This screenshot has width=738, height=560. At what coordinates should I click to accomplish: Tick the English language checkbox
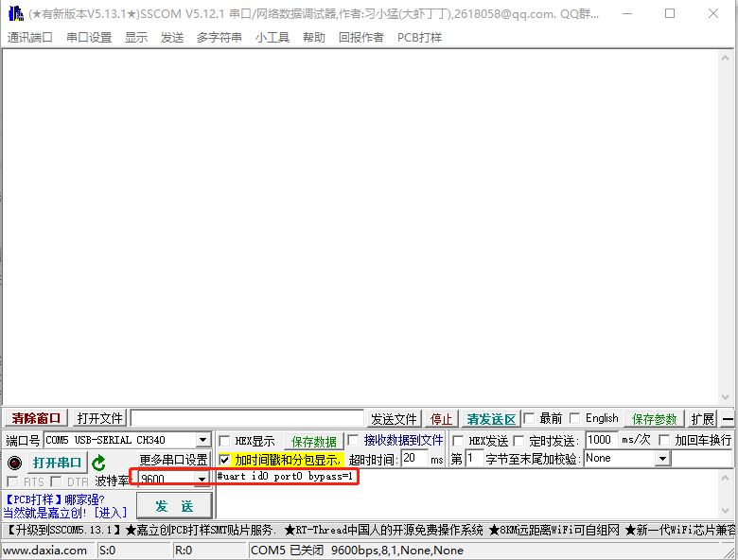pyautogui.click(x=575, y=419)
